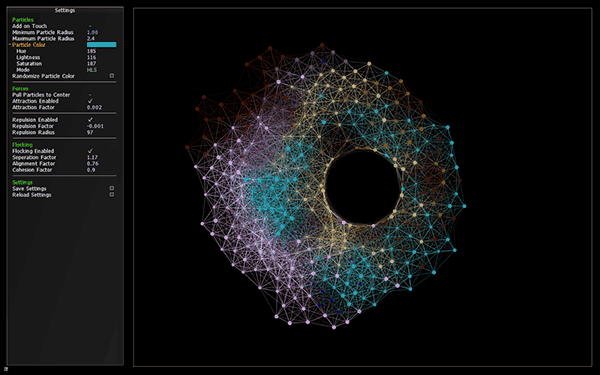Screen dimensions: 600x375
Task: Click the Saturation value 187
Action: click(91, 64)
